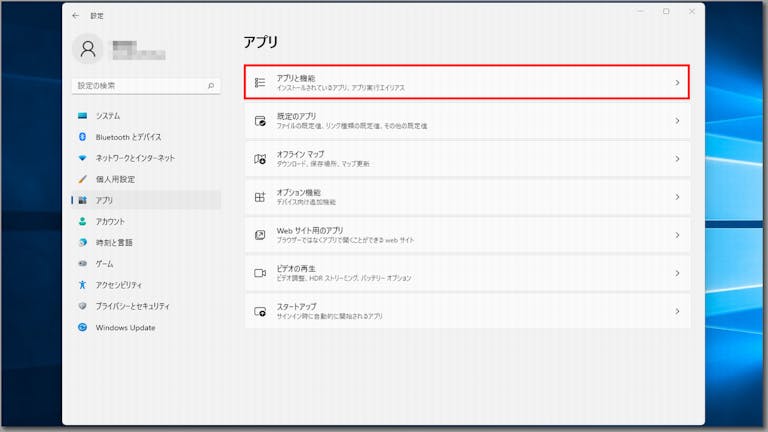Open 既定のアプリ settings
Screen dimensions: 768x432
467,121
